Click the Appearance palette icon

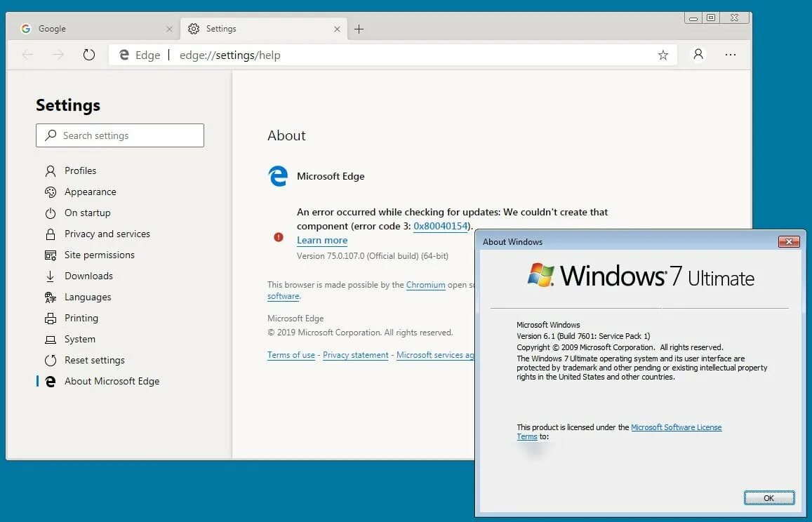pyautogui.click(x=51, y=192)
